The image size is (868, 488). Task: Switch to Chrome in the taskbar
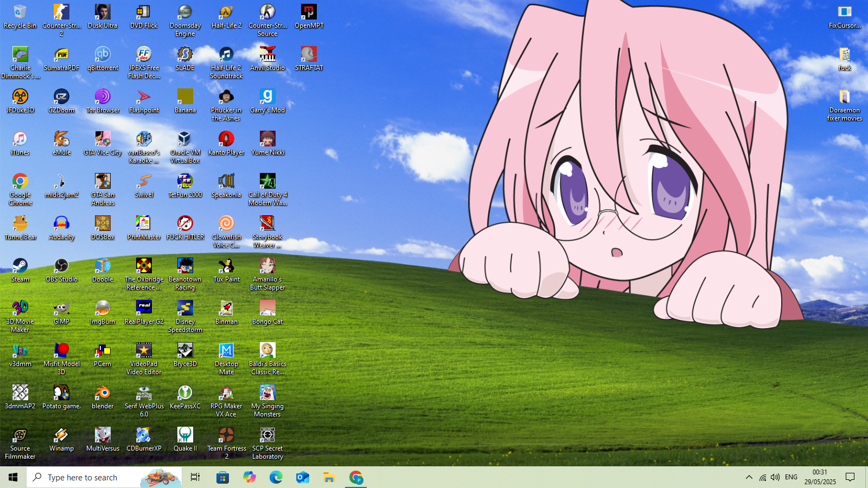click(x=356, y=477)
